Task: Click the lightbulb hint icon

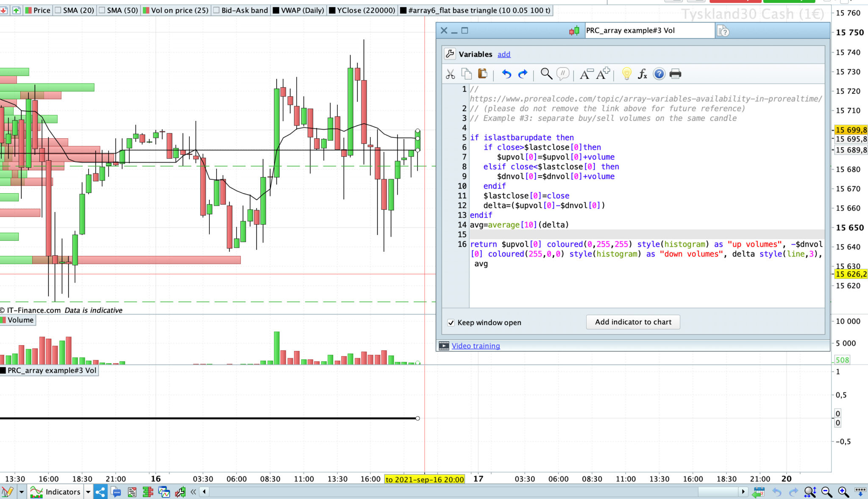Action: point(626,74)
